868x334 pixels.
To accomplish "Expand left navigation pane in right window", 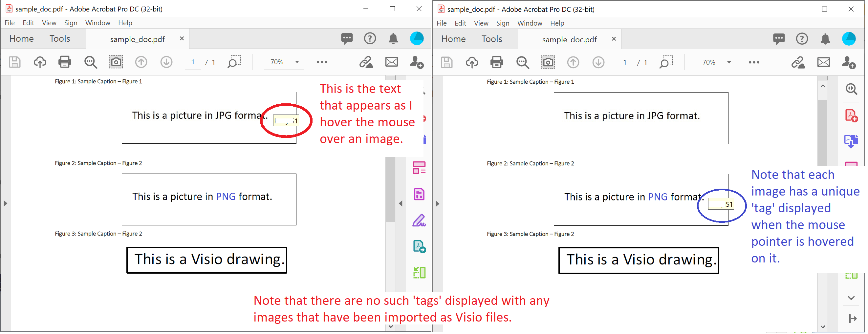I will click(x=437, y=204).
